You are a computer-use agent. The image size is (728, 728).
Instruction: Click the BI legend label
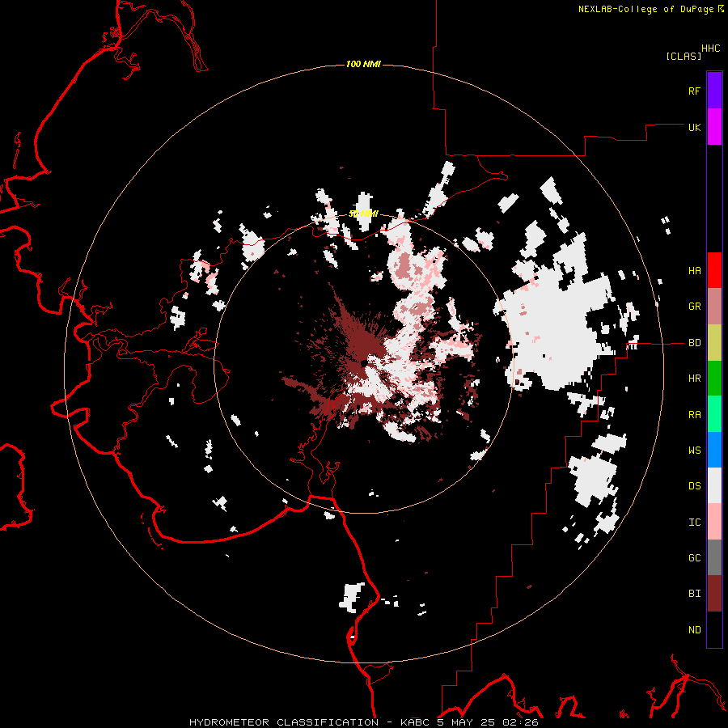694,594
